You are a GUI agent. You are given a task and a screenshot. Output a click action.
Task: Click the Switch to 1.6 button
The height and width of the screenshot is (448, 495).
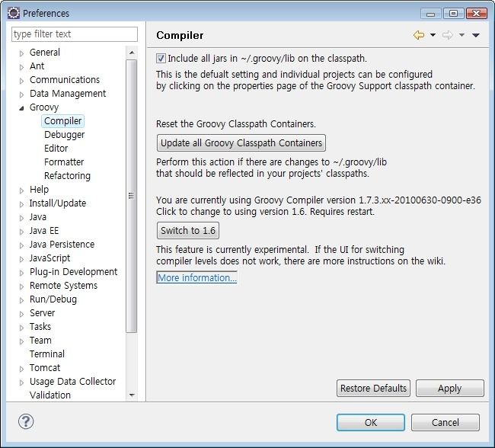click(x=188, y=231)
